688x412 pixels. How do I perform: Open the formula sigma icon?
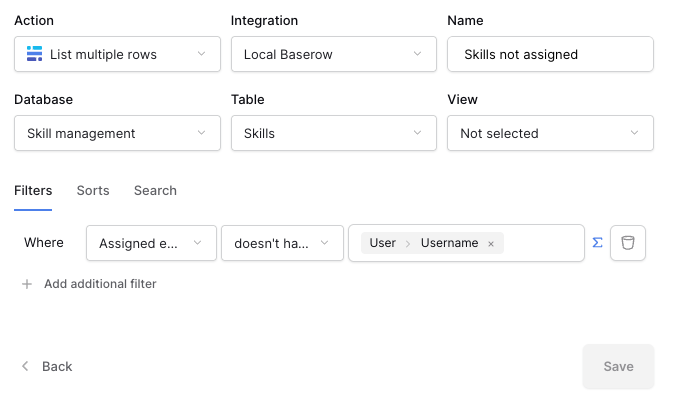pos(597,243)
